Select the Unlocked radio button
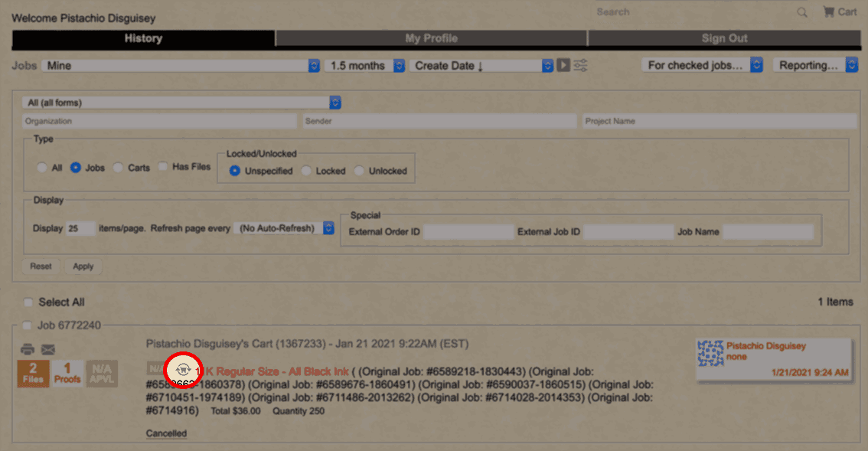 [359, 171]
